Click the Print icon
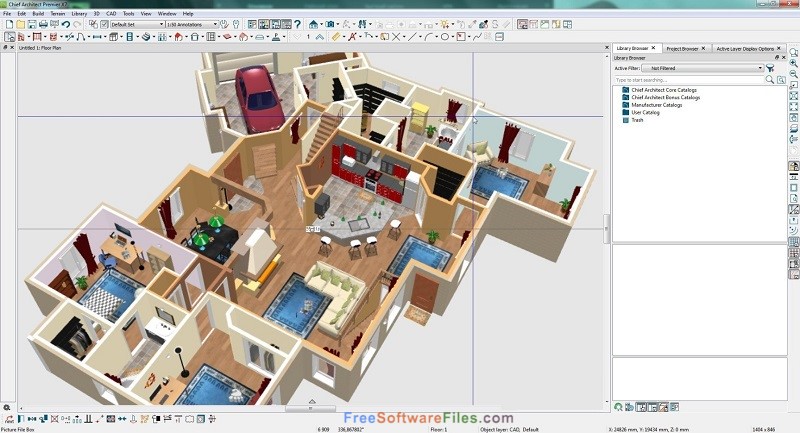 click(43, 24)
